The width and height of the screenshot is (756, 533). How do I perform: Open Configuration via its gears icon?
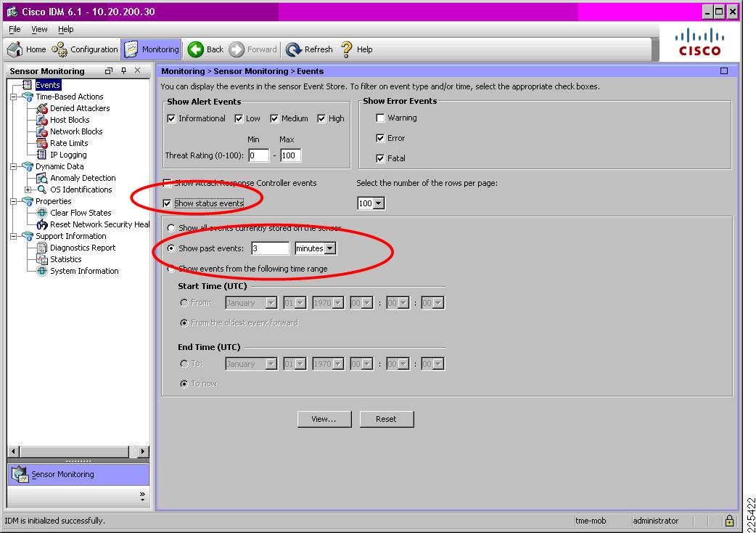click(59, 49)
